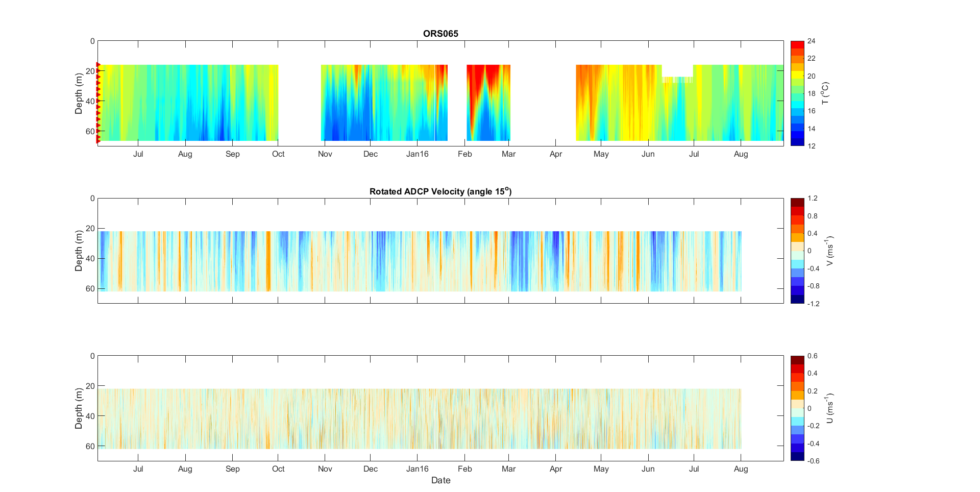Click the white data gap around April in temperature plot
Image resolution: width=980 pixels, height=492 pixels.
(543, 102)
